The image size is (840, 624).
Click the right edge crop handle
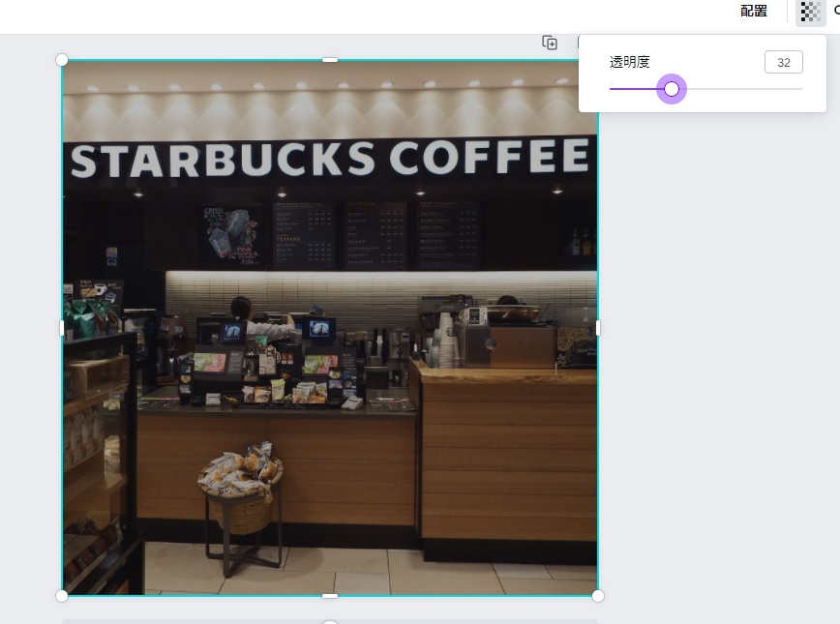[x=598, y=328]
